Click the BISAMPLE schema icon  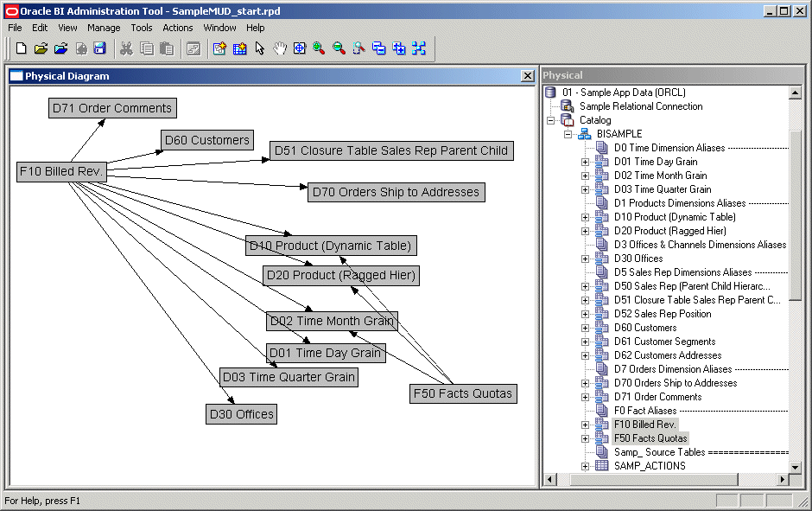[585, 134]
